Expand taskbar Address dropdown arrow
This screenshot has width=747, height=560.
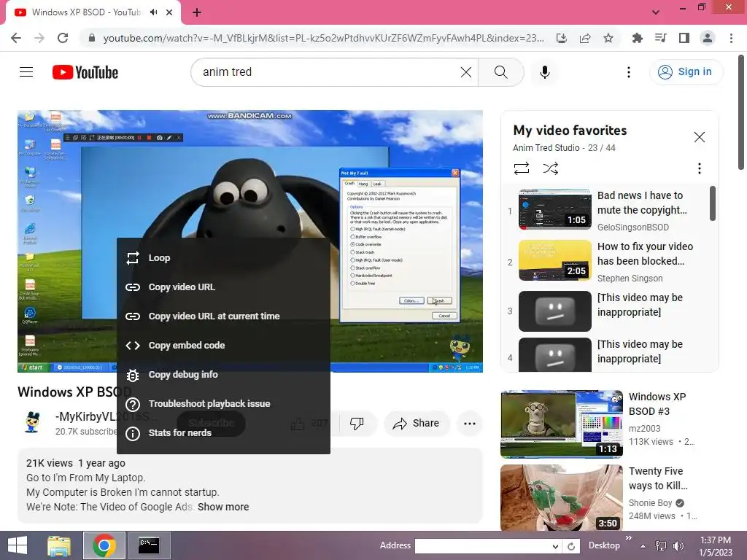555,546
